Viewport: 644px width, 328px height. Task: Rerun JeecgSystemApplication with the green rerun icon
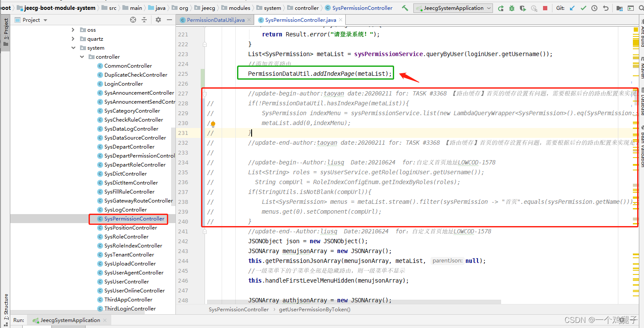pyautogui.click(x=501, y=8)
